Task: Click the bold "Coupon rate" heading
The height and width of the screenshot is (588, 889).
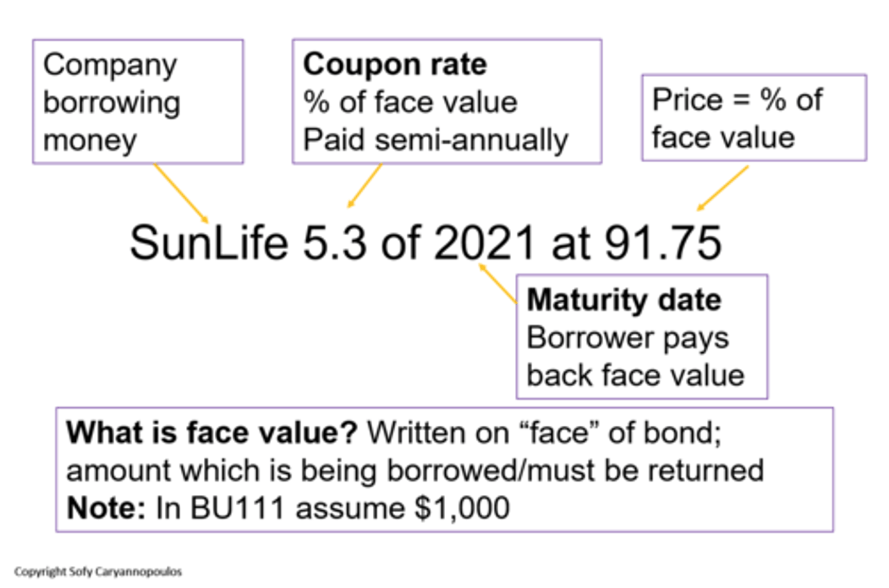Action: [394, 64]
